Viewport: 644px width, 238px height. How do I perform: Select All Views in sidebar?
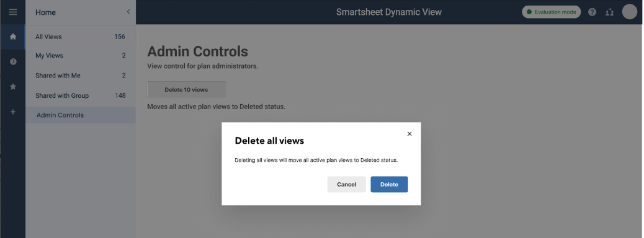[x=81, y=37]
